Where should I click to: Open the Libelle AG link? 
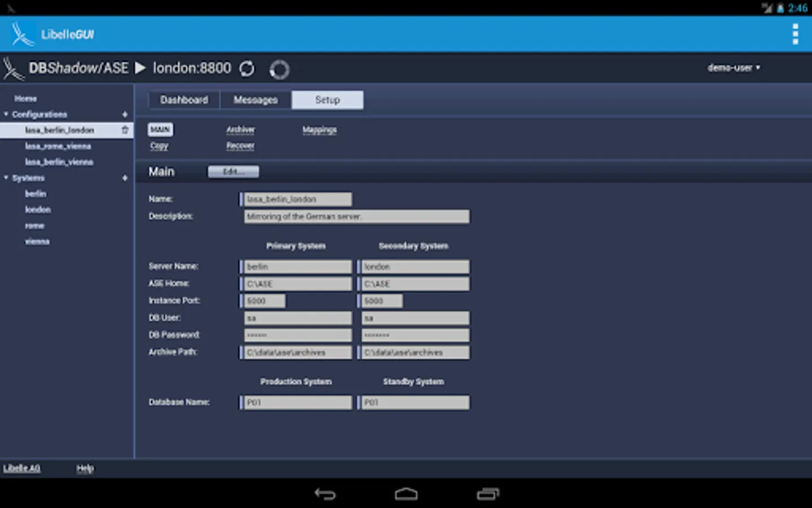[21, 468]
